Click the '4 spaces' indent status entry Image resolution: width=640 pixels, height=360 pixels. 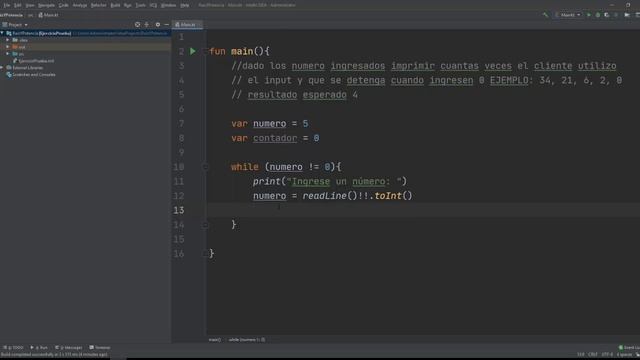625,355
